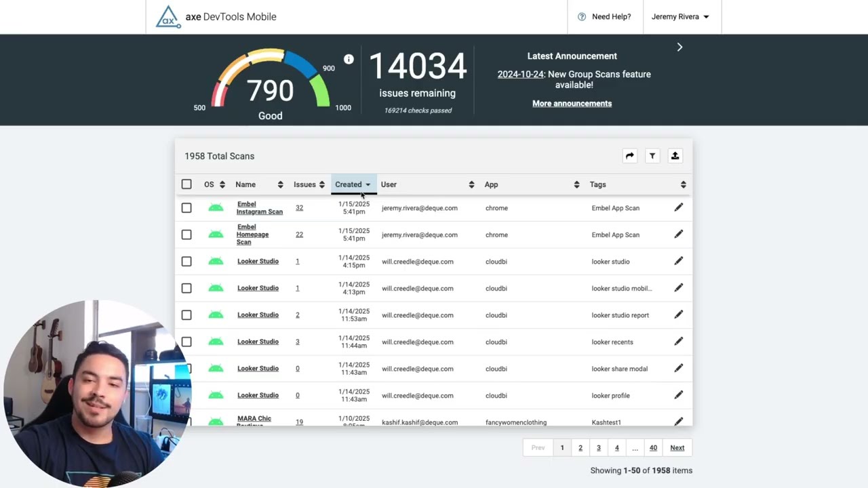Click Android icon in 11:53am Looker Studio row

click(x=216, y=315)
